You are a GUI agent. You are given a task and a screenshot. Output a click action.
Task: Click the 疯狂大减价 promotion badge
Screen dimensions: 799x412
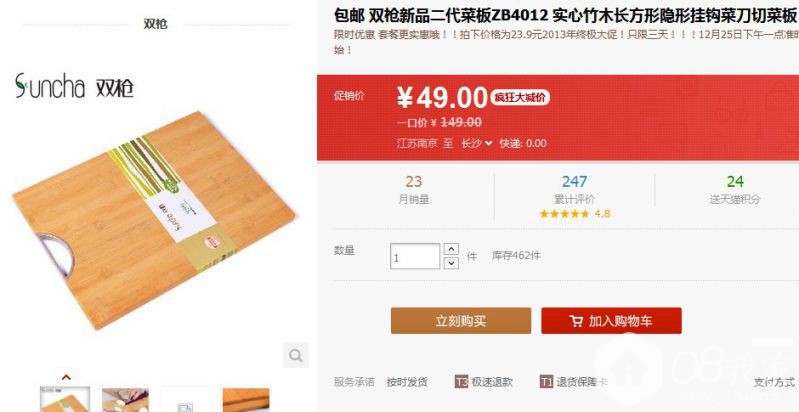520,98
